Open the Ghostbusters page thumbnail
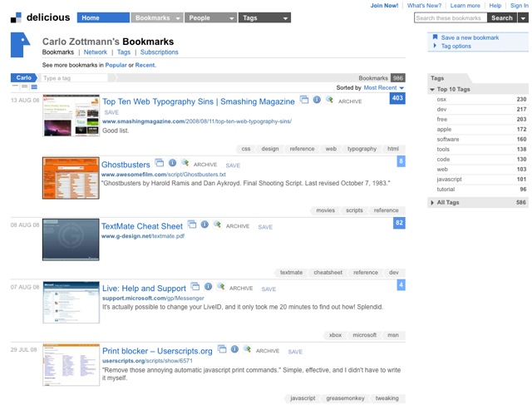532x405 pixels. (x=71, y=178)
